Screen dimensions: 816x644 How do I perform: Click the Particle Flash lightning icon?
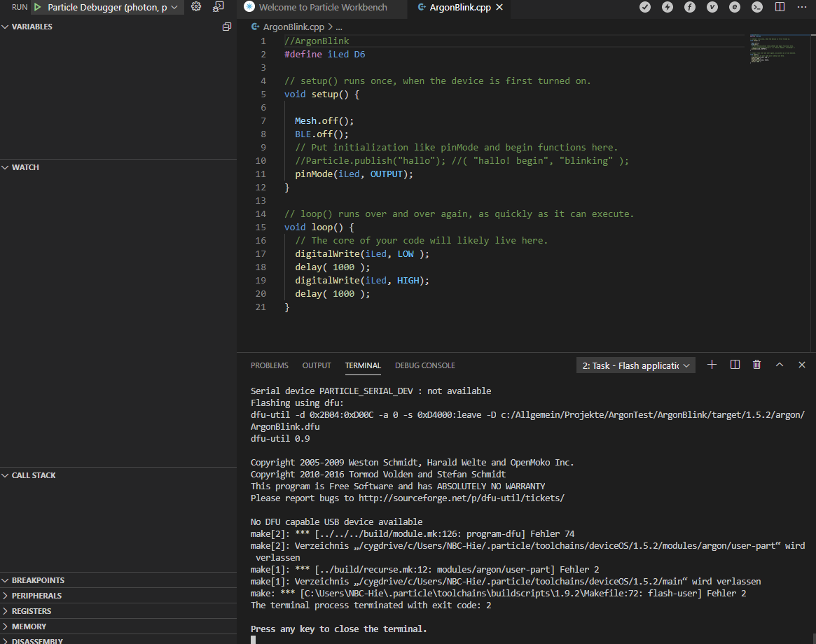(668, 7)
